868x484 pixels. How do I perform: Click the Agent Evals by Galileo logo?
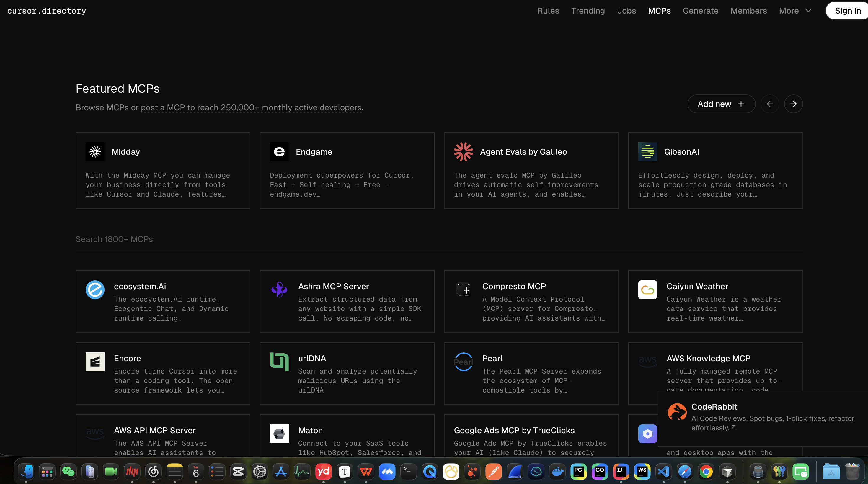pos(463,152)
